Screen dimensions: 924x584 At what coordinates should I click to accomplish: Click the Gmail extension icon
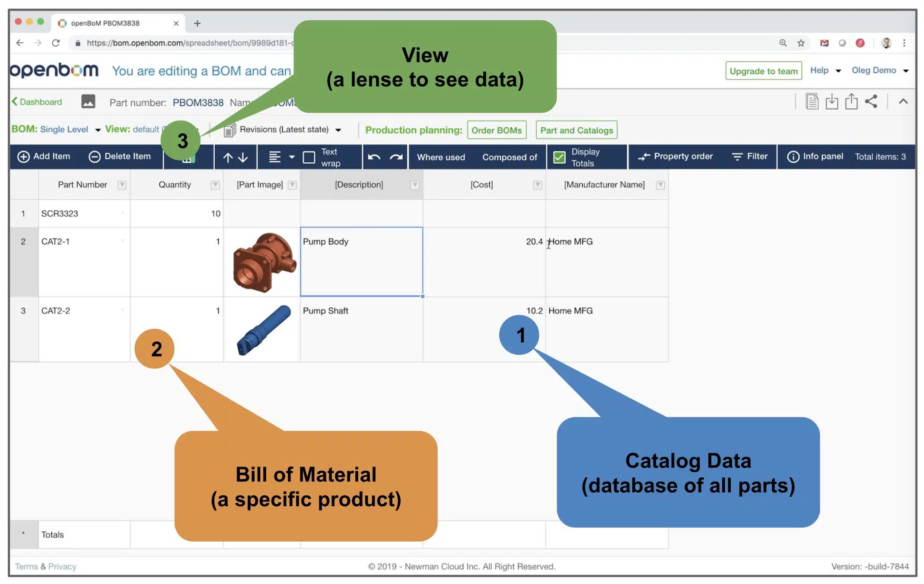tap(824, 43)
